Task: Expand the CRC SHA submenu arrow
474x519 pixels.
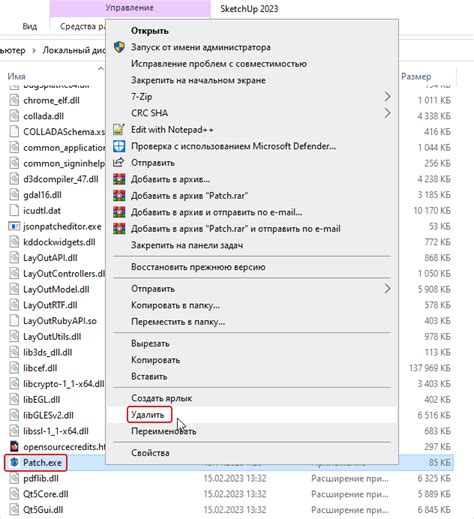Action: (x=387, y=113)
